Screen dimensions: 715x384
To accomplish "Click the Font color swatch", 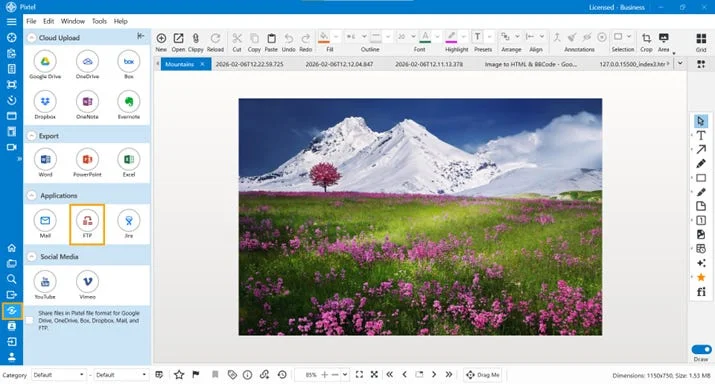I will pyautogui.click(x=425, y=37).
